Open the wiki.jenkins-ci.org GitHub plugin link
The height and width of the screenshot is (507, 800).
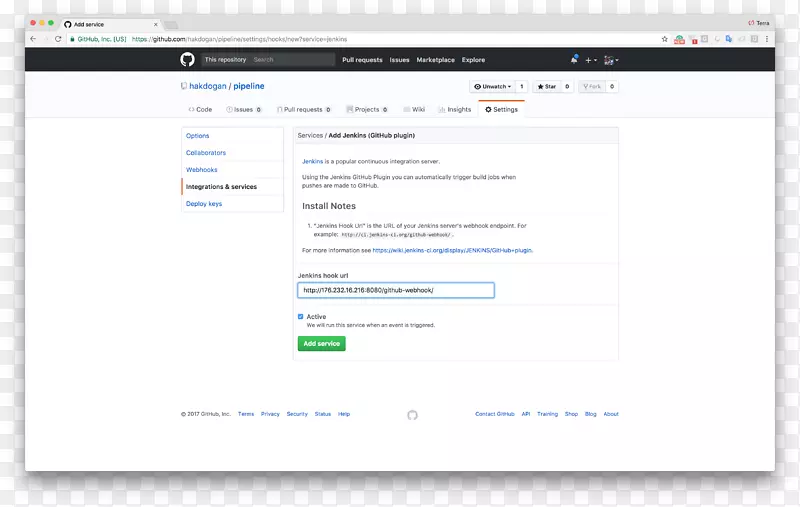[x=453, y=250]
